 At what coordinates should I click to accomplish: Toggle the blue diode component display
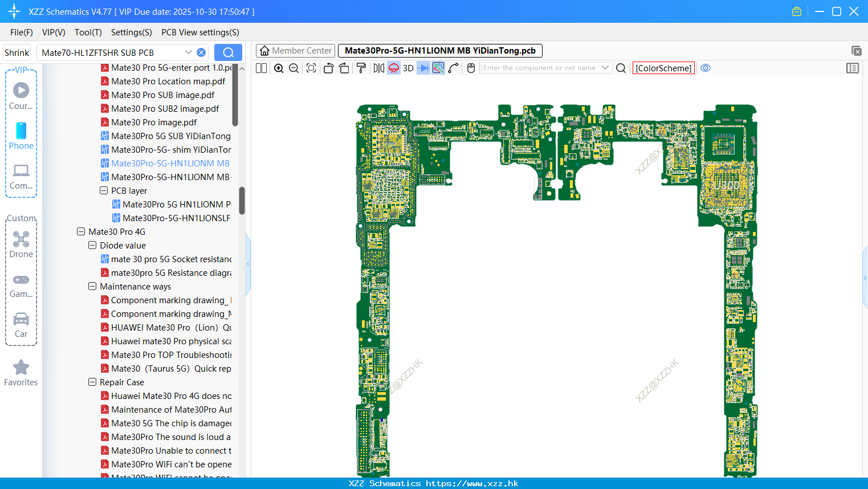tap(423, 68)
